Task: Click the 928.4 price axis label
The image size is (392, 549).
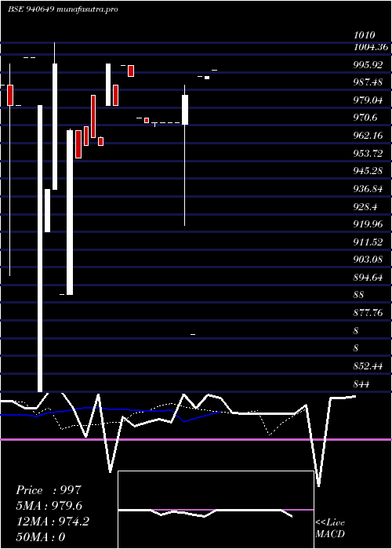Action: tap(365, 207)
